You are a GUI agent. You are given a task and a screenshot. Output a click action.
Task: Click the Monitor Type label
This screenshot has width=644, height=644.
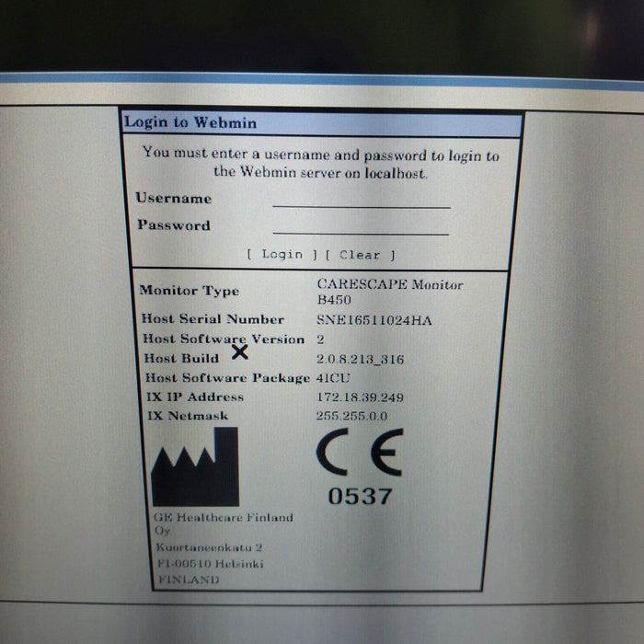(189, 291)
